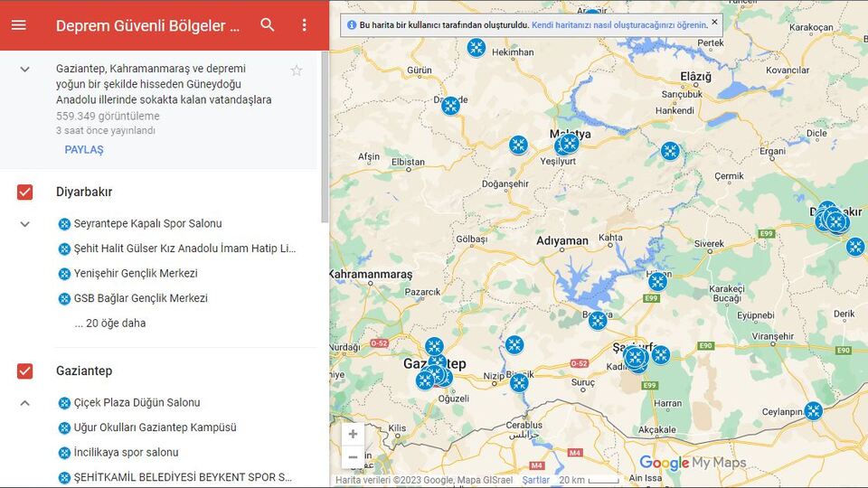The width and height of the screenshot is (868, 488).
Task: Open 'Kendi haritanızı nasıl oluşturacağınızı öğrenin' link
Action: tap(618, 25)
